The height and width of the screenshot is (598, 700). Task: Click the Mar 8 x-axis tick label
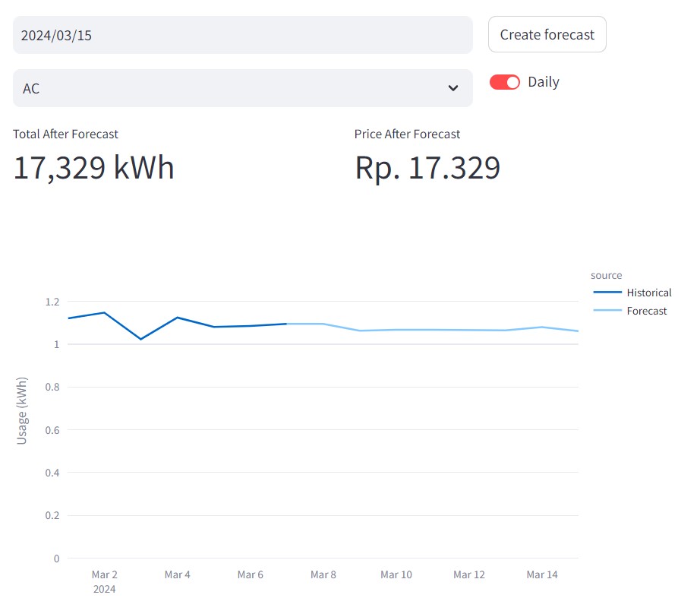(323, 574)
